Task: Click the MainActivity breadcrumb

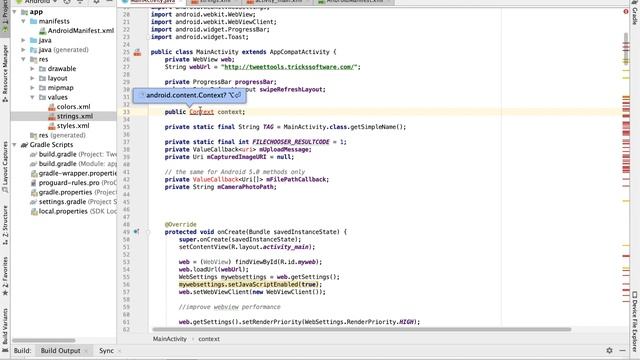Action: click(170, 339)
